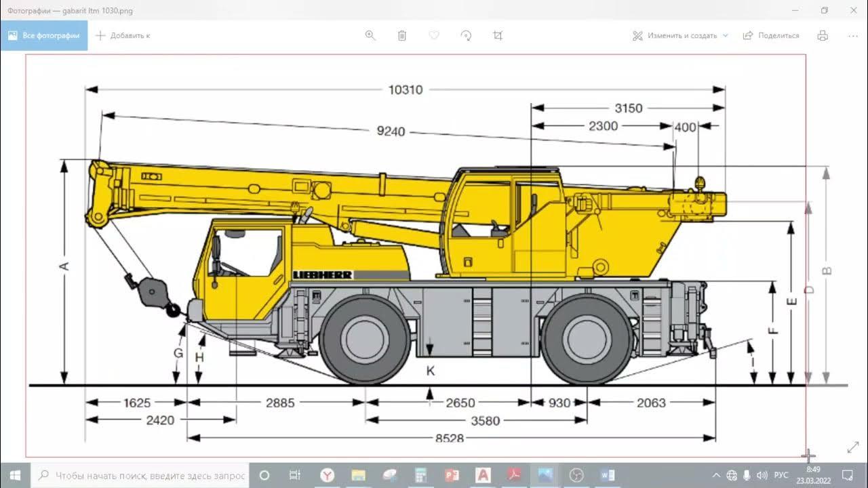The height and width of the screenshot is (488, 868).
Task: Show hidden system tray icons
Action: [716, 475]
